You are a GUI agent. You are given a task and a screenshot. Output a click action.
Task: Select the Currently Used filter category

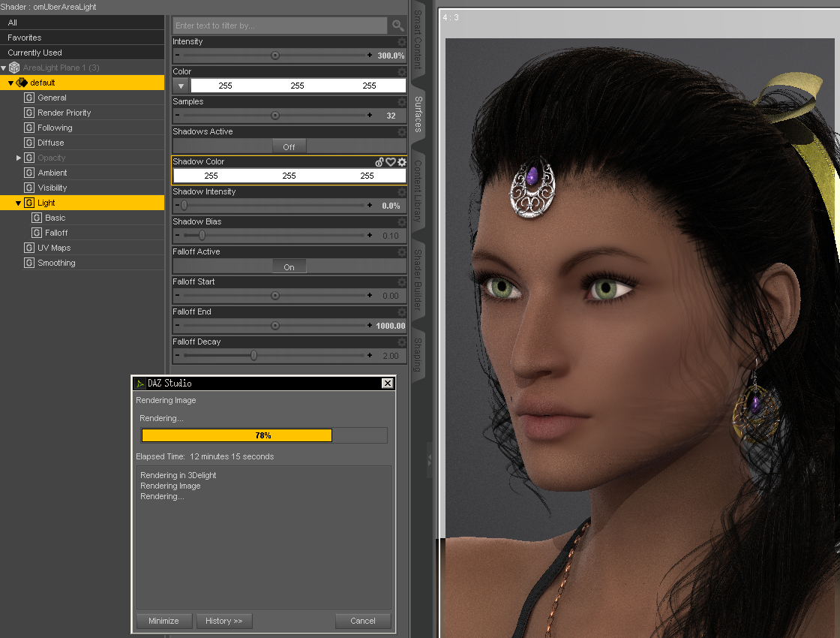click(82, 53)
